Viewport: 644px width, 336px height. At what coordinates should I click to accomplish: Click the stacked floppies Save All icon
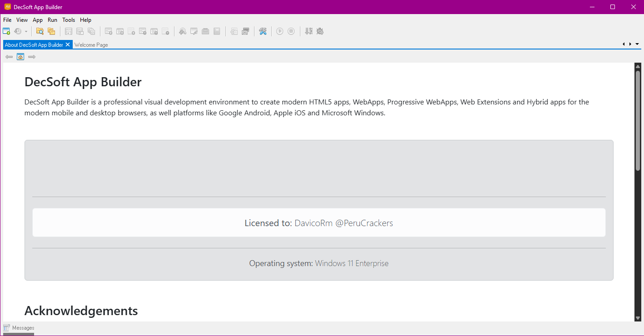coord(91,31)
